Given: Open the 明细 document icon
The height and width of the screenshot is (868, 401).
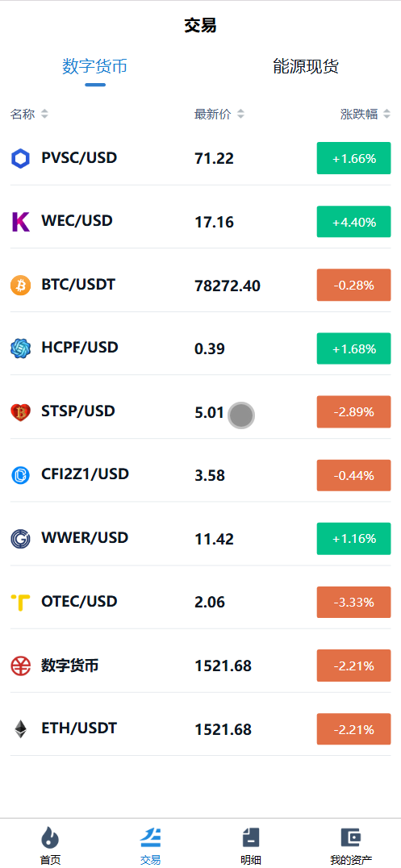Looking at the screenshot, I should coord(251,837).
